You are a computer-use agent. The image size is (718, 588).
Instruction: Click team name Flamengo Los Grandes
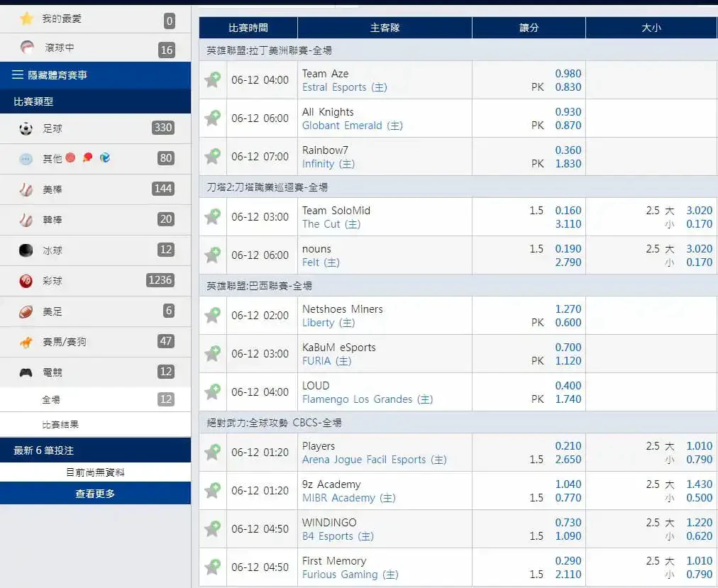click(x=357, y=399)
